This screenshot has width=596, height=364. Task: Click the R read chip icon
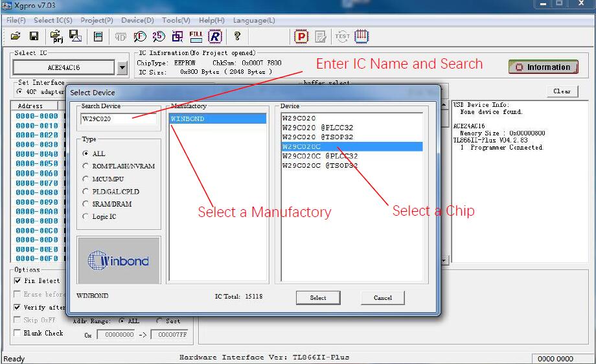click(215, 36)
